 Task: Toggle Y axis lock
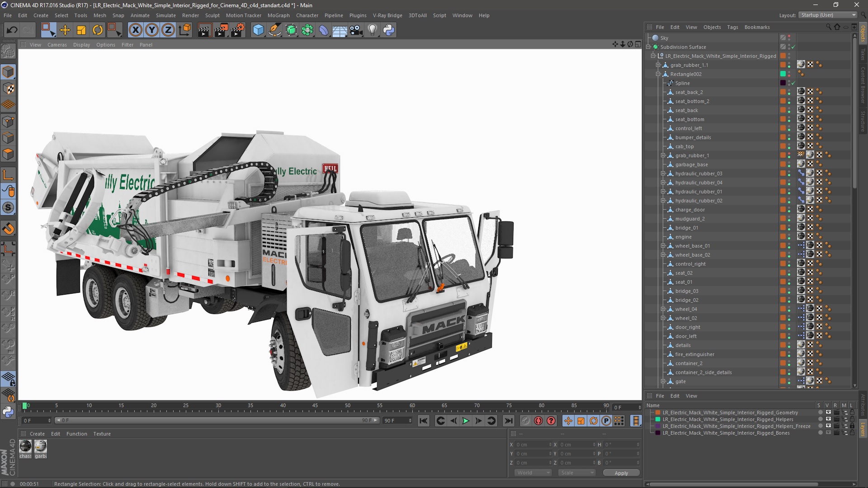152,30
